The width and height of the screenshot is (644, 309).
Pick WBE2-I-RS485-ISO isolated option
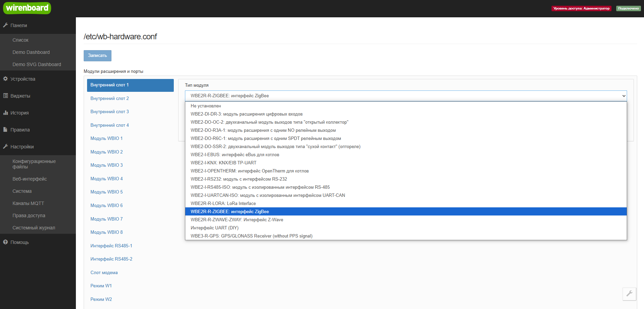(406, 187)
